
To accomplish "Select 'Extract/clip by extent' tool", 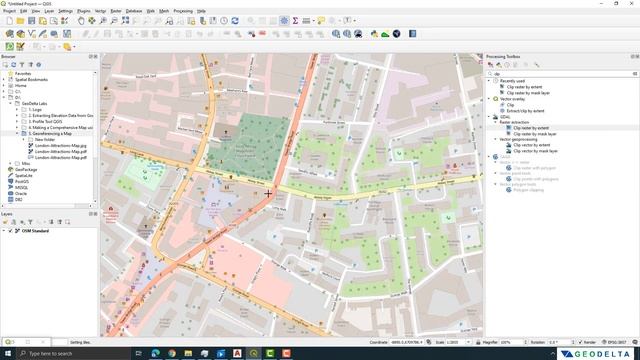I will tap(525, 111).
